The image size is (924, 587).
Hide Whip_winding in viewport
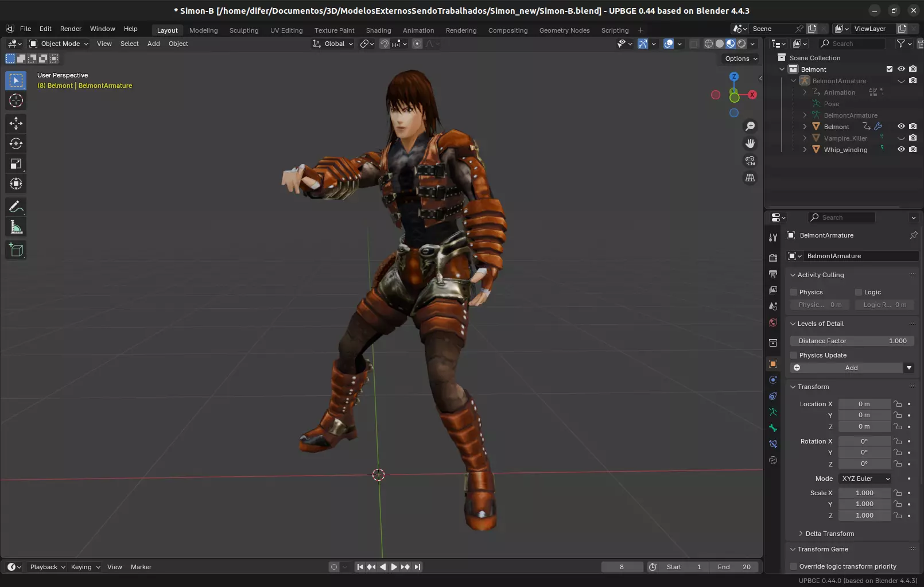point(901,149)
